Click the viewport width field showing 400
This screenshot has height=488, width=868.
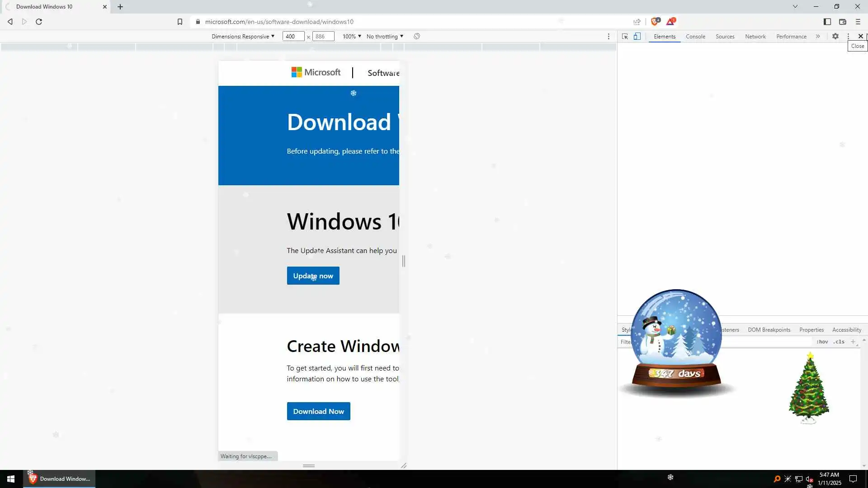click(293, 37)
